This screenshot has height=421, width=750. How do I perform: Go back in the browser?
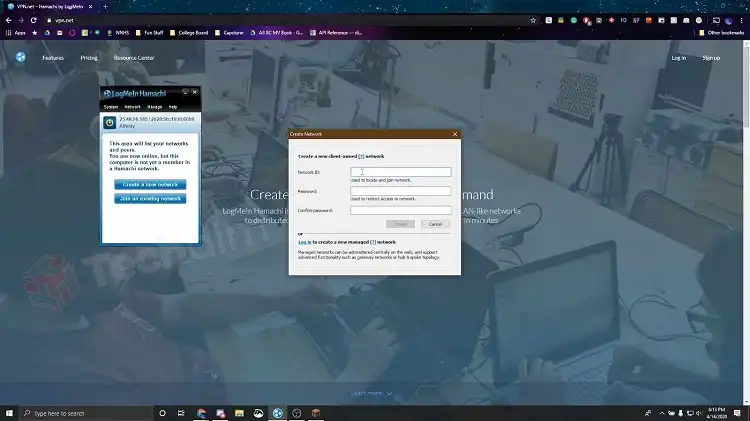pyautogui.click(x=9, y=20)
